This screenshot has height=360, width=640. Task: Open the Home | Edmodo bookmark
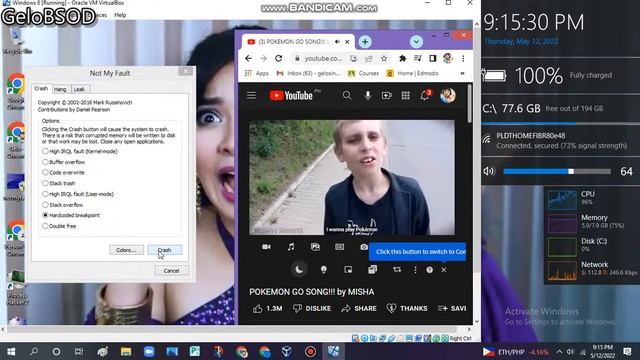coord(412,73)
